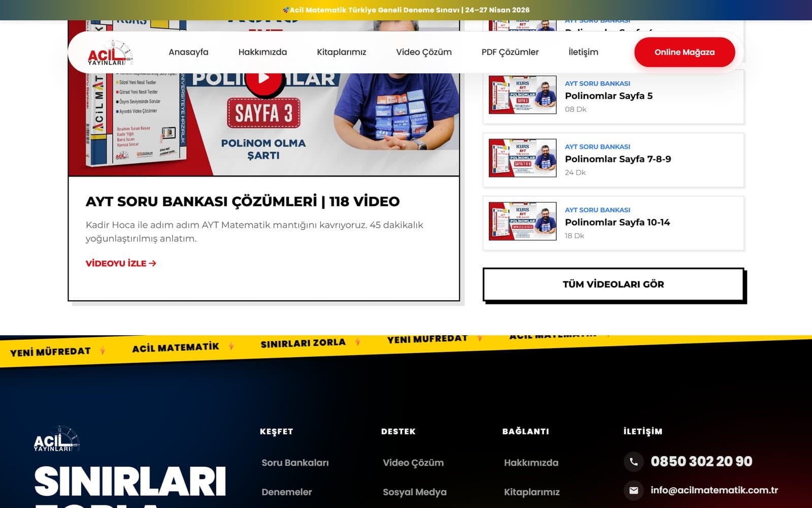
Task: Open Kitaplarımız link in footer
Action: point(532,492)
